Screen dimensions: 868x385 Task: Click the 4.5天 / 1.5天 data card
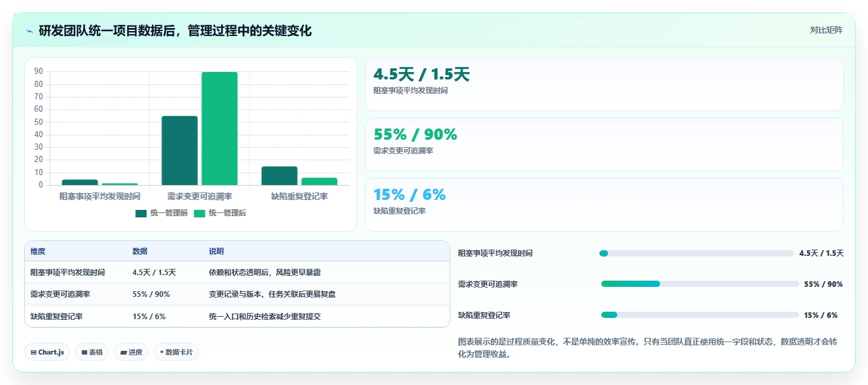(x=604, y=84)
